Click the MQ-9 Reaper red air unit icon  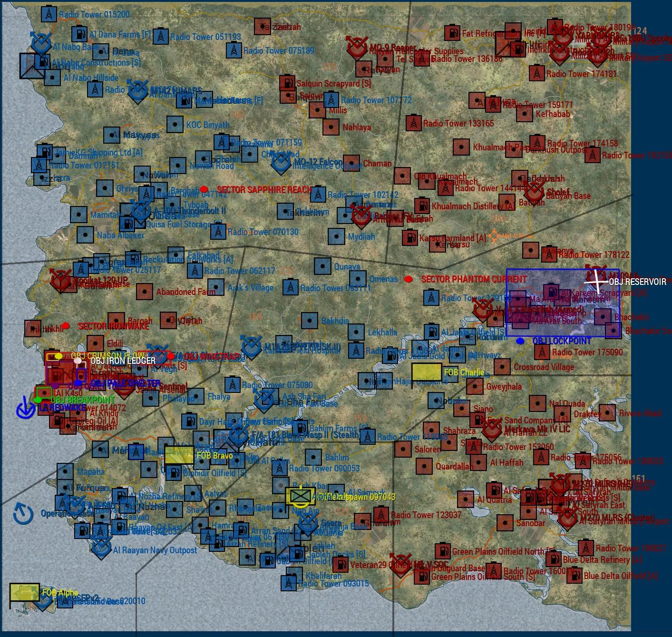click(x=357, y=47)
